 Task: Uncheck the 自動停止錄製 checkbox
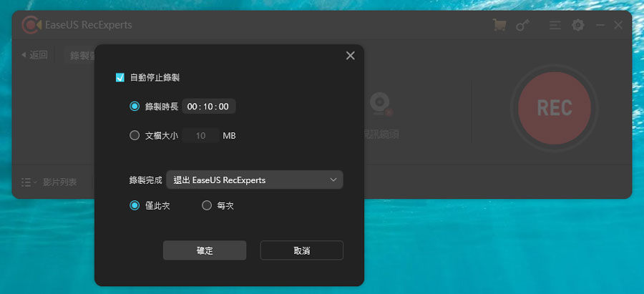click(120, 77)
